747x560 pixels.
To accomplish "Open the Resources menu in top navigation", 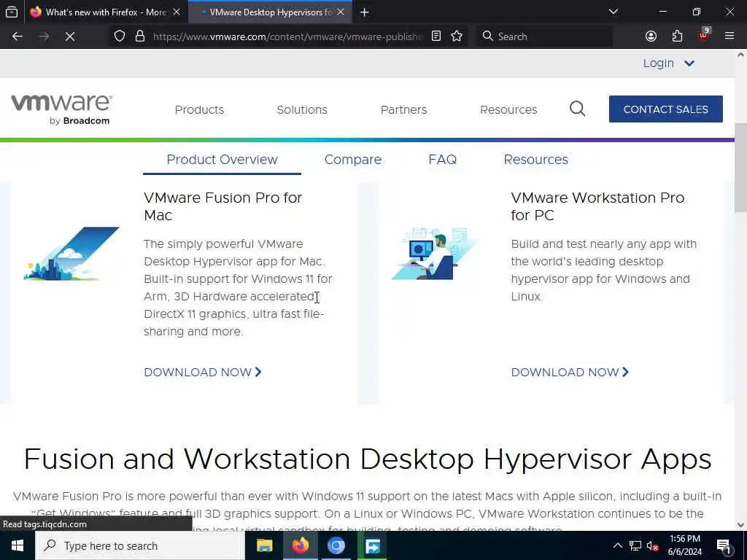I will (x=508, y=109).
